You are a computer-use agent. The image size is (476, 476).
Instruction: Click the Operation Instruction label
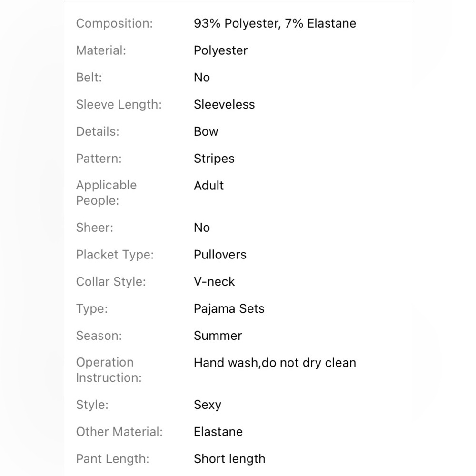[109, 370]
